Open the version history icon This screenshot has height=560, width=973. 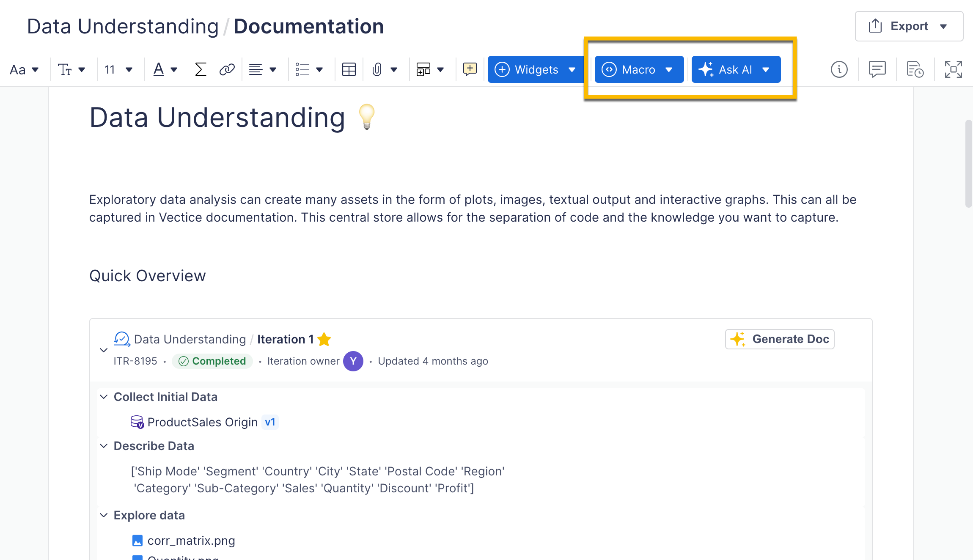pyautogui.click(x=915, y=69)
